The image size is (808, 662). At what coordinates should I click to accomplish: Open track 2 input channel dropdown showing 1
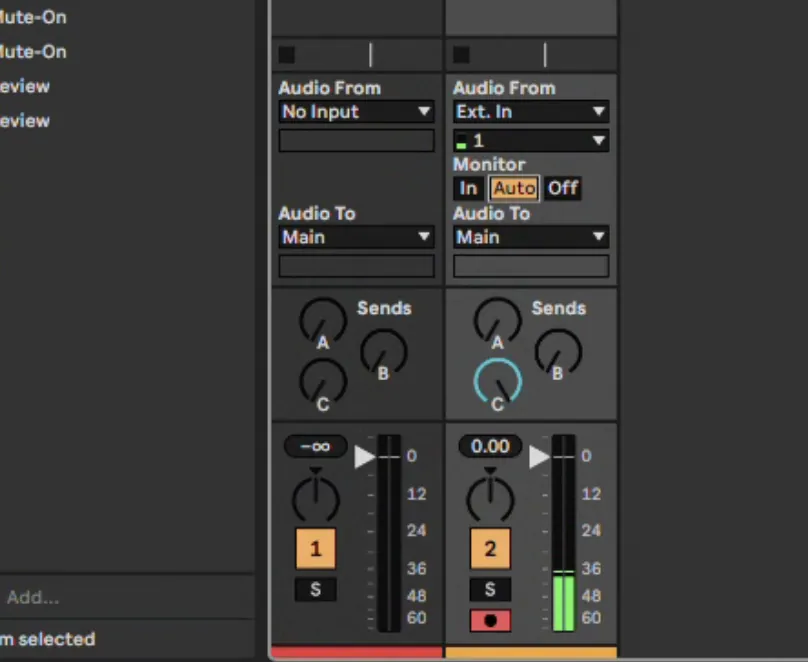(x=531, y=141)
